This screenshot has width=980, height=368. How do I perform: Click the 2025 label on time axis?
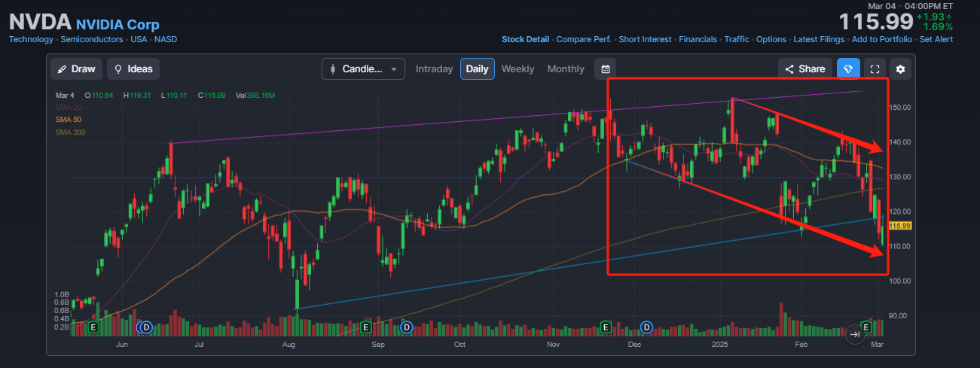click(721, 345)
